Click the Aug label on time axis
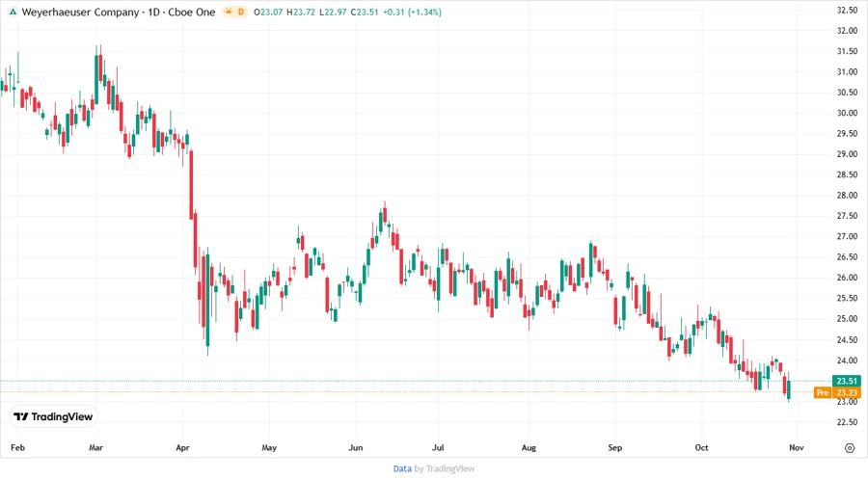The height and width of the screenshot is (480, 868). [x=529, y=447]
